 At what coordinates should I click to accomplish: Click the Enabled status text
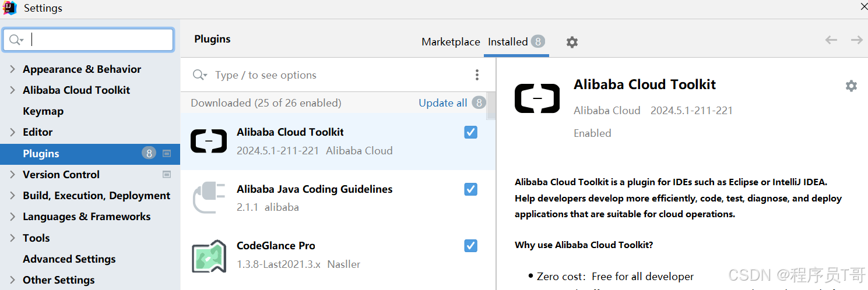(592, 133)
